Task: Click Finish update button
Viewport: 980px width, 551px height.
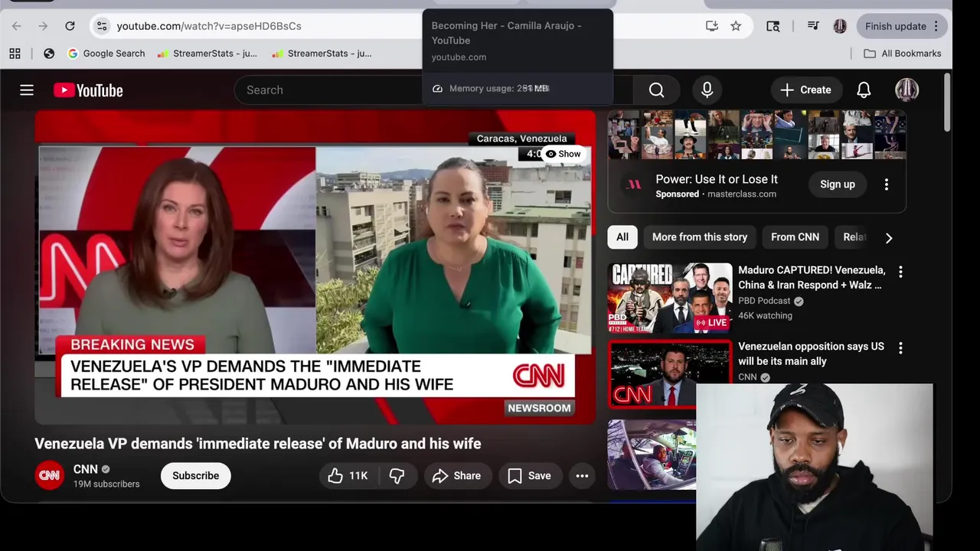Action: pyautogui.click(x=895, y=26)
